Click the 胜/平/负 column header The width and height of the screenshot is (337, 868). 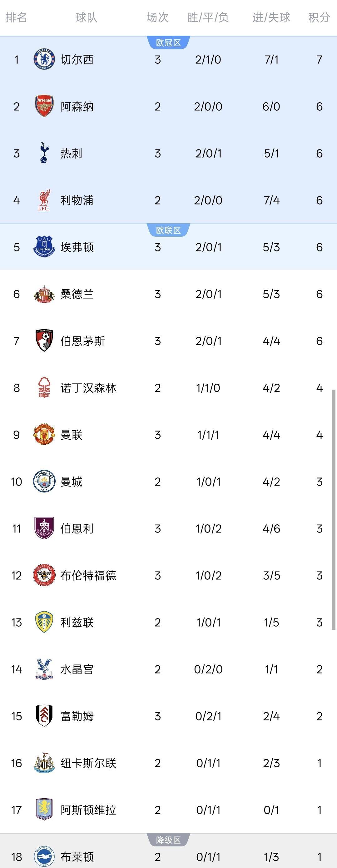pos(208,18)
